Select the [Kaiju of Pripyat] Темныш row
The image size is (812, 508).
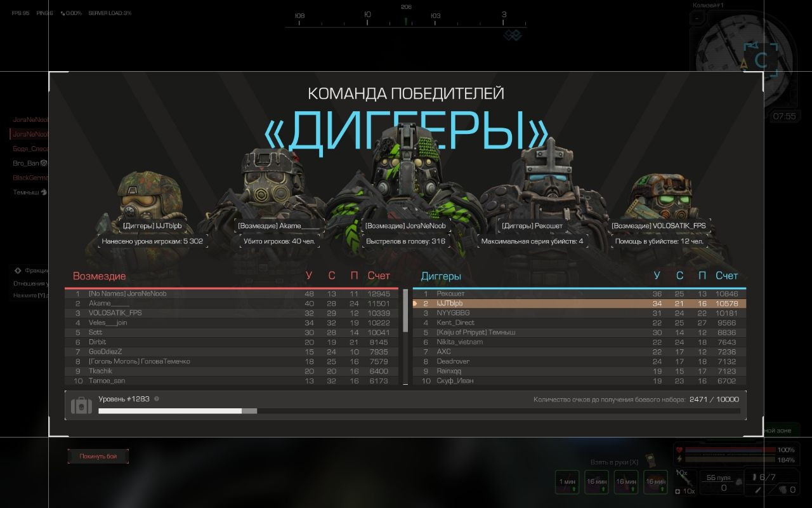click(580, 333)
